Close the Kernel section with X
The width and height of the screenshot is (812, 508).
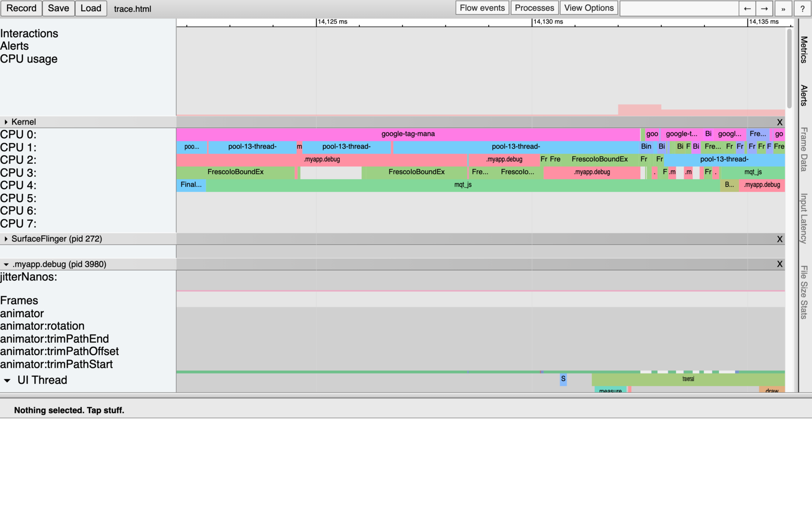point(780,122)
